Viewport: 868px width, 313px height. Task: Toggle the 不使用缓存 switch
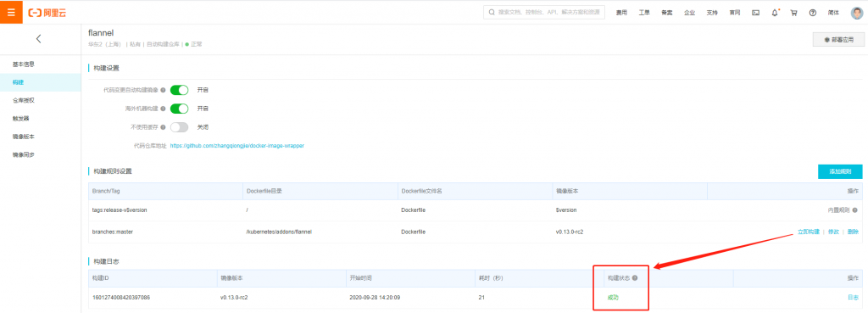tap(180, 127)
